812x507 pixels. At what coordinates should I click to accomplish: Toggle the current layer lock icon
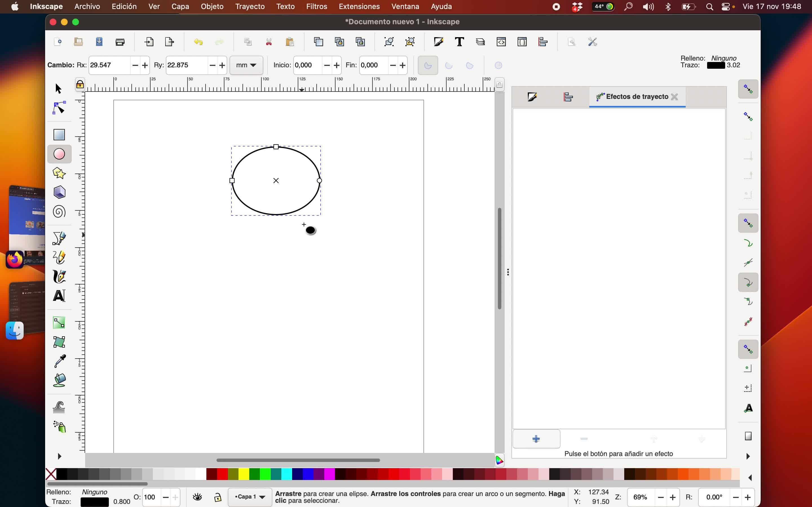[x=218, y=497]
